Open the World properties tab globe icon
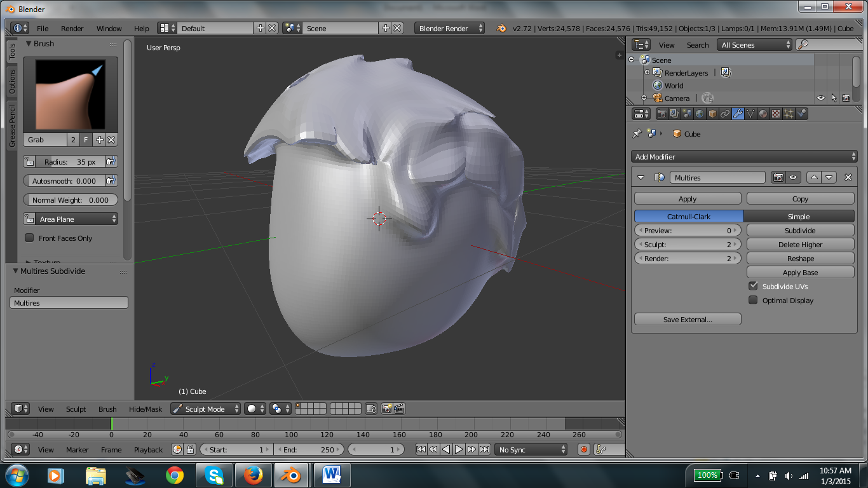Image resolution: width=868 pixels, height=488 pixels. [700, 114]
